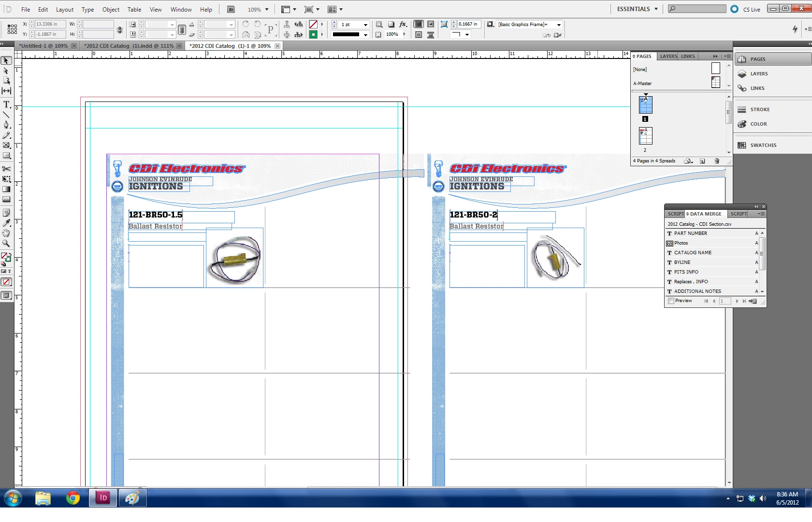This screenshot has width=812, height=522.
Task: Click the Quick Apply lightning icon
Action: coord(795,29)
